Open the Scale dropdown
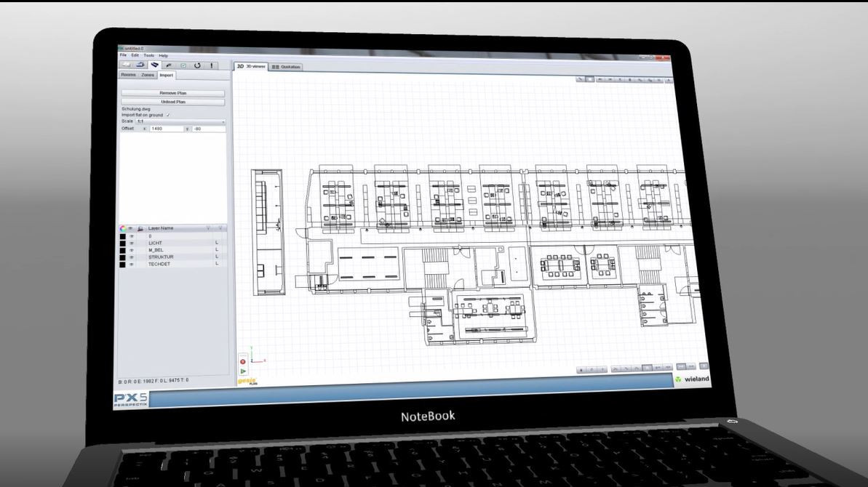Image resolution: width=868 pixels, height=487 pixels. click(x=180, y=121)
